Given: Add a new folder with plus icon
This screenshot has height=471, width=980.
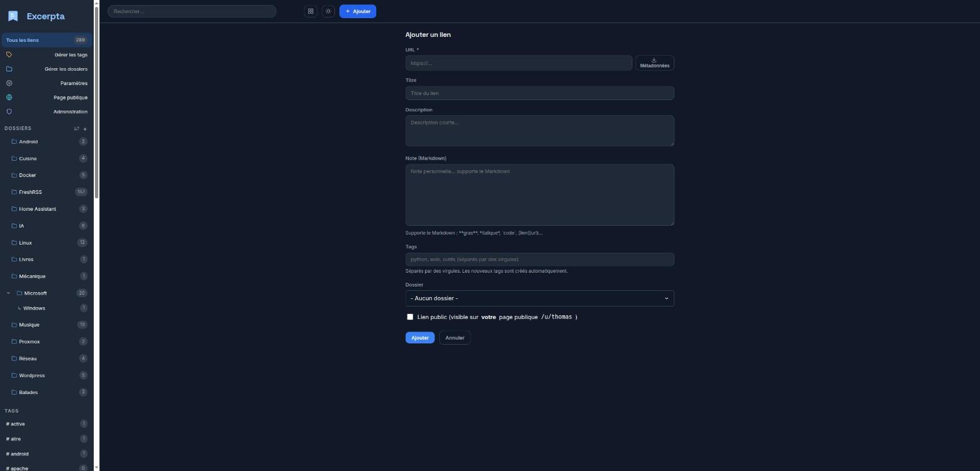Looking at the screenshot, I should [x=85, y=129].
